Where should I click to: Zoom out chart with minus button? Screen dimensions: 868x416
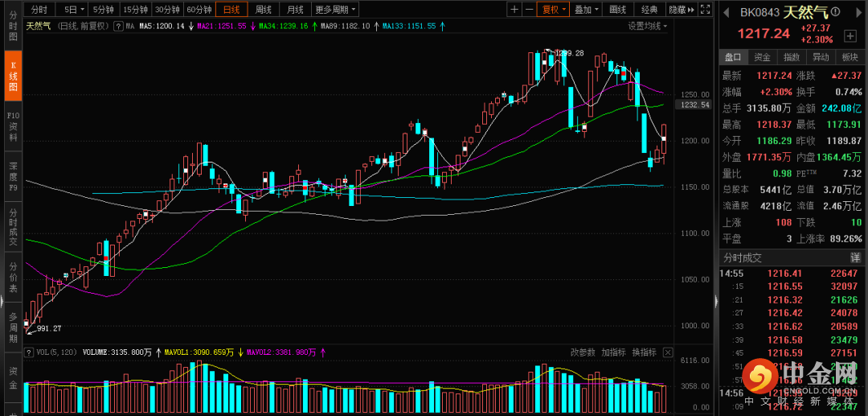tap(529, 10)
